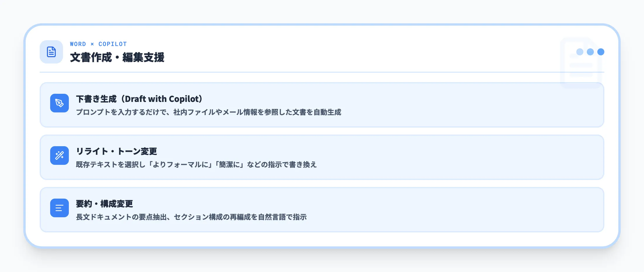The height and width of the screenshot is (272, 644).
Task: Click the 文書作成・編集支援 heading
Action: tap(117, 57)
